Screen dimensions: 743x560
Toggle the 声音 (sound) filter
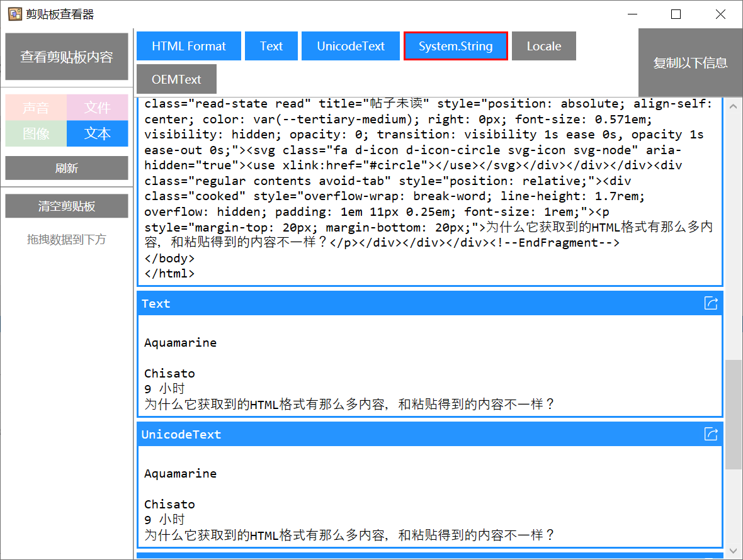point(35,108)
